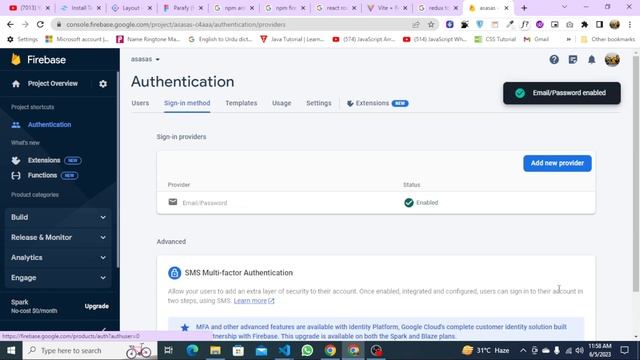Open Action Center notifications icon
The image size is (640, 360).
(x=624, y=350)
